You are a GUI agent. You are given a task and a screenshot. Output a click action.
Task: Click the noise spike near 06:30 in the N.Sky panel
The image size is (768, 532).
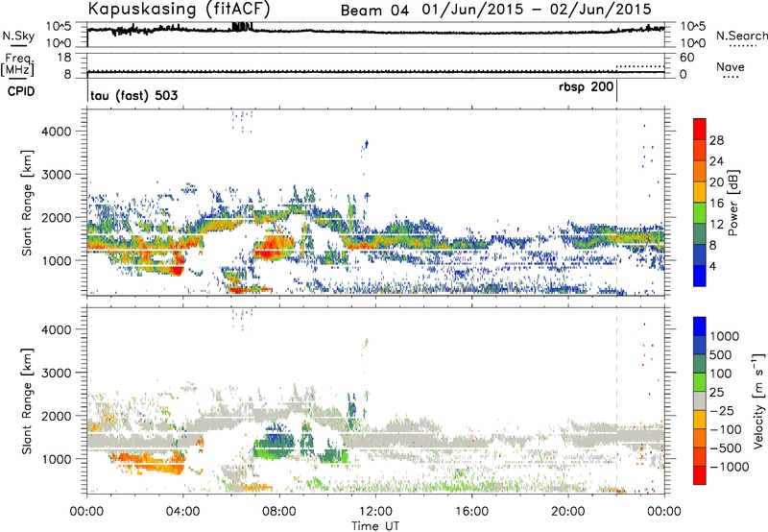pyautogui.click(x=242, y=27)
